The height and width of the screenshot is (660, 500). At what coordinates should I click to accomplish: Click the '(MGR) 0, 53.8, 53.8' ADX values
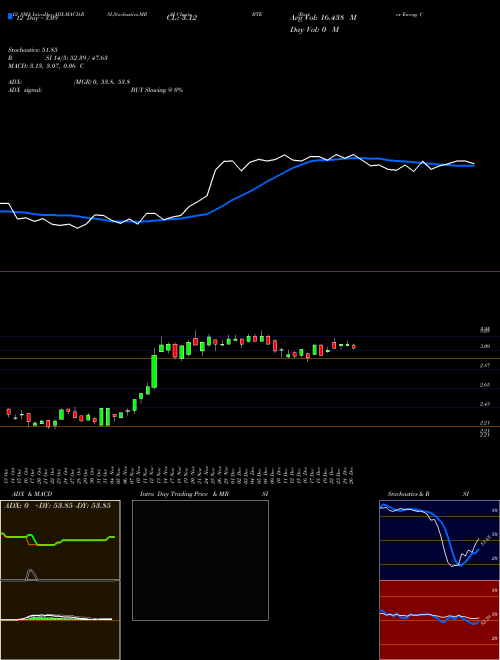(x=101, y=82)
